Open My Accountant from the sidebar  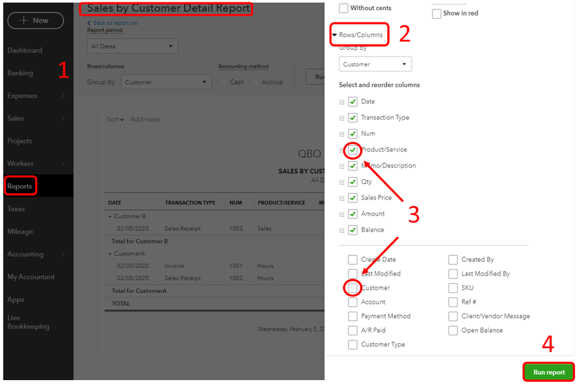pos(31,277)
